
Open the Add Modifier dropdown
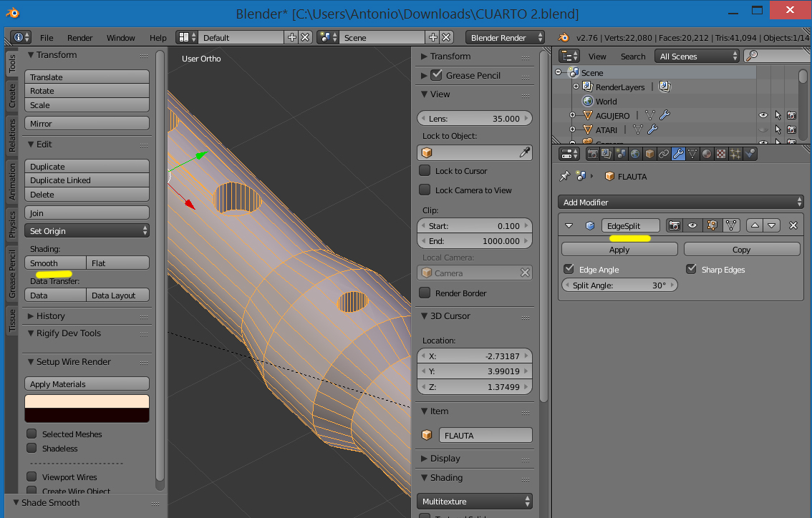(680, 202)
